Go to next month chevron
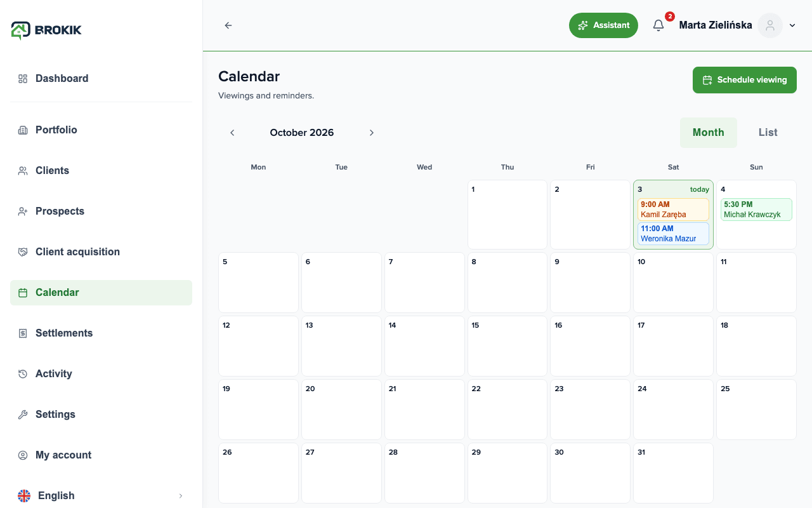The width and height of the screenshot is (812, 508). pos(372,133)
